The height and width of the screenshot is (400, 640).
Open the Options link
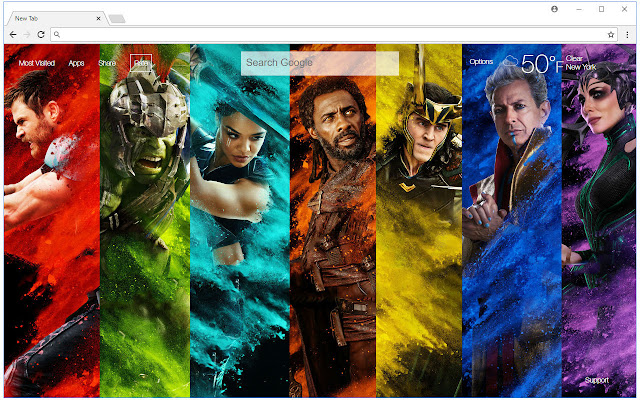pyautogui.click(x=481, y=62)
